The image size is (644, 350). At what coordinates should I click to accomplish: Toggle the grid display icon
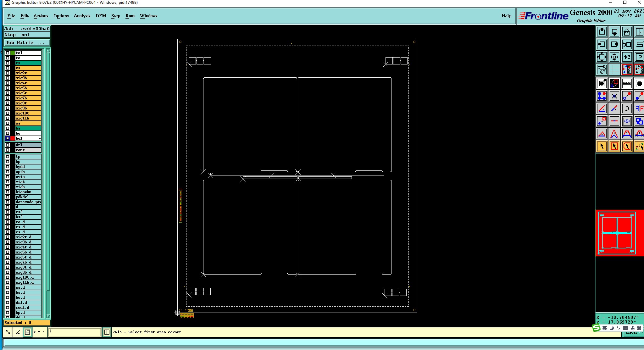click(614, 69)
